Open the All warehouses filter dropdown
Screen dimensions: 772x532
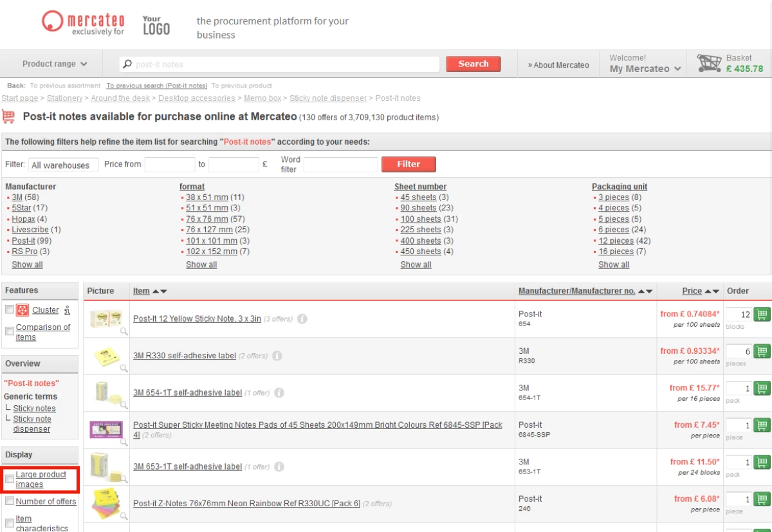(x=63, y=165)
